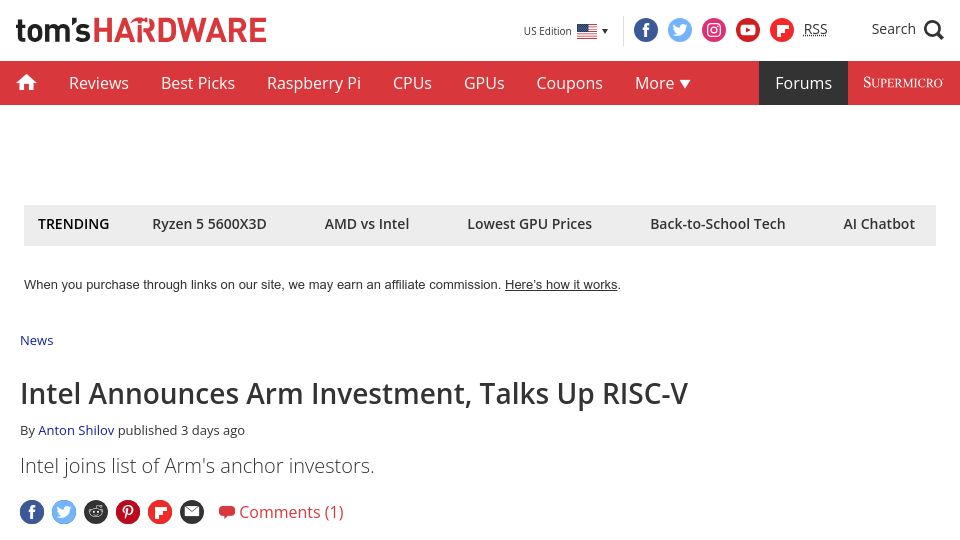This screenshot has height=540, width=960.
Task: Click the US flag icon
Action: 587,31
